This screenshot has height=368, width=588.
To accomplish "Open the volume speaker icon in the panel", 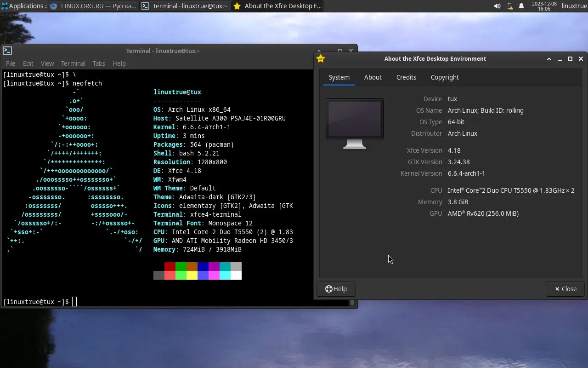I will pos(497,6).
